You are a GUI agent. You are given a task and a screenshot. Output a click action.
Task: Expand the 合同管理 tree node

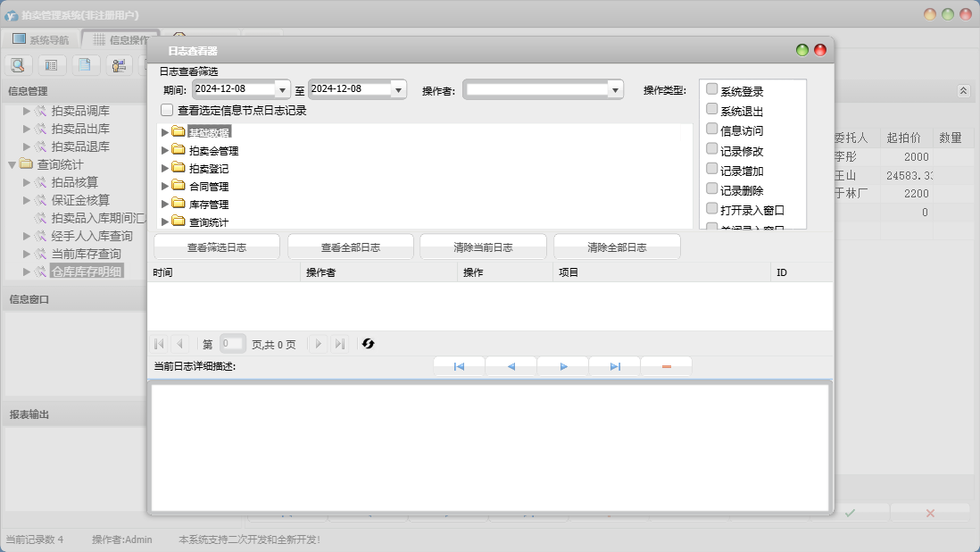(x=165, y=186)
